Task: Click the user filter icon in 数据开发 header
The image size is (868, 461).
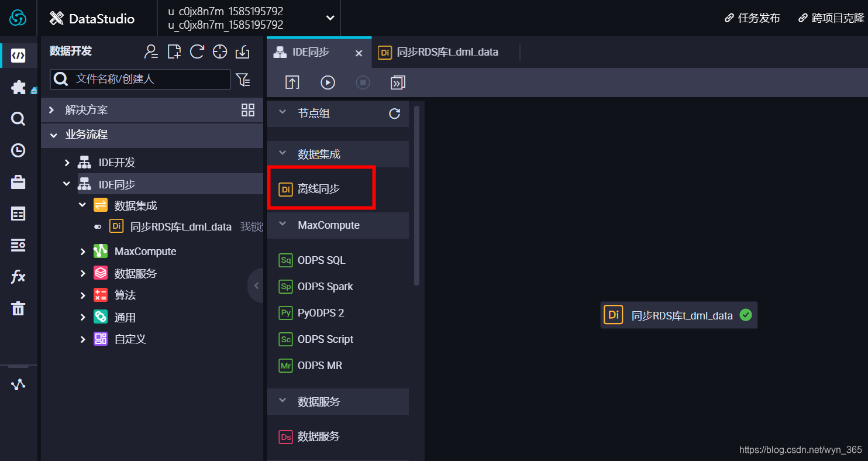Action: click(x=151, y=51)
